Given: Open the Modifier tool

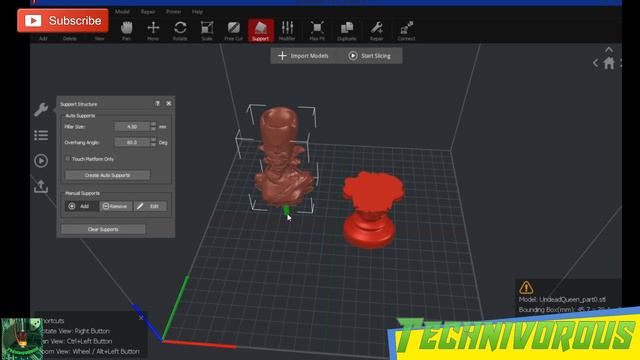Looking at the screenshot, I should [287, 31].
